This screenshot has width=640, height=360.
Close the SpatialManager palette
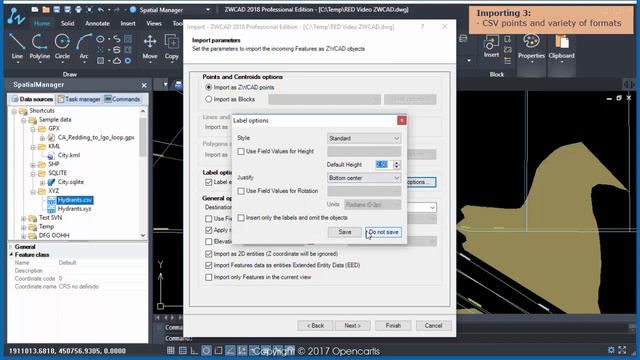click(144, 85)
